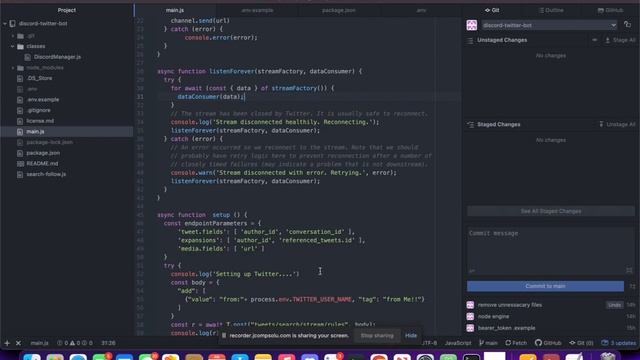Toggle the Git (0) status bar item
The image size is (640, 360).
point(581,343)
